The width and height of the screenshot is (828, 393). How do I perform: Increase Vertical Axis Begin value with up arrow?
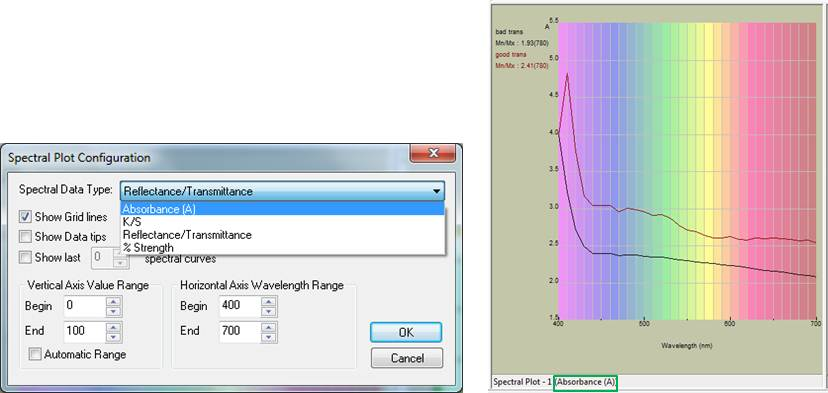tap(114, 301)
